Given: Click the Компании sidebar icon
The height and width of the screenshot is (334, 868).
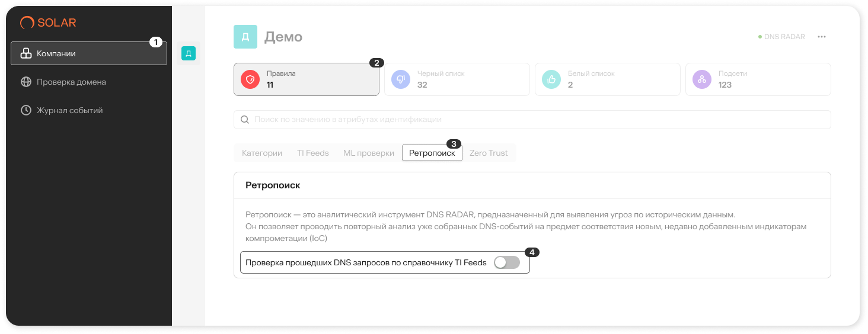Looking at the screenshot, I should coord(26,53).
